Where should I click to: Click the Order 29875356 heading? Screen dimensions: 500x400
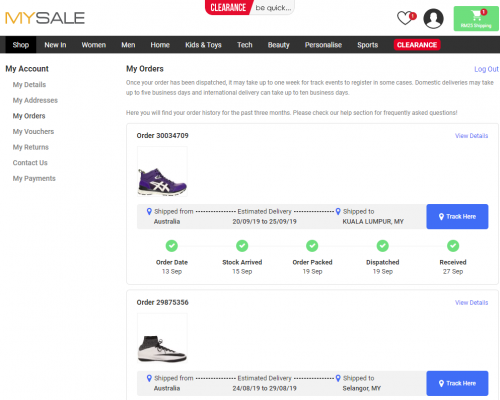[162, 302]
